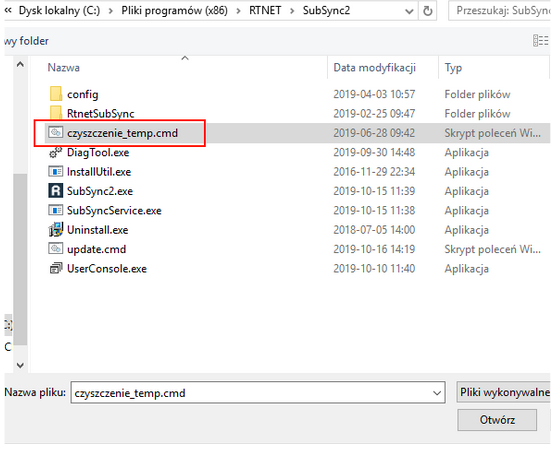The height and width of the screenshot is (449, 551).
Task: Sort by the Data modyfikacji column
Action: coord(374,67)
